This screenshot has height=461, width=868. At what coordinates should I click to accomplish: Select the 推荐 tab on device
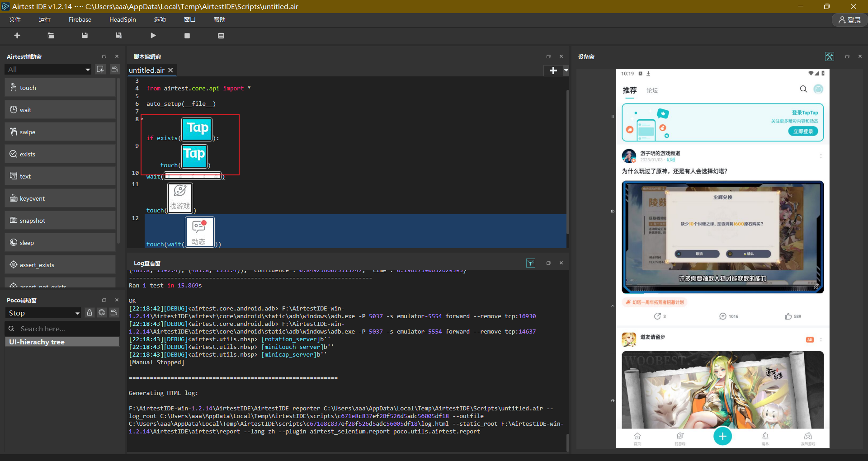[629, 90]
